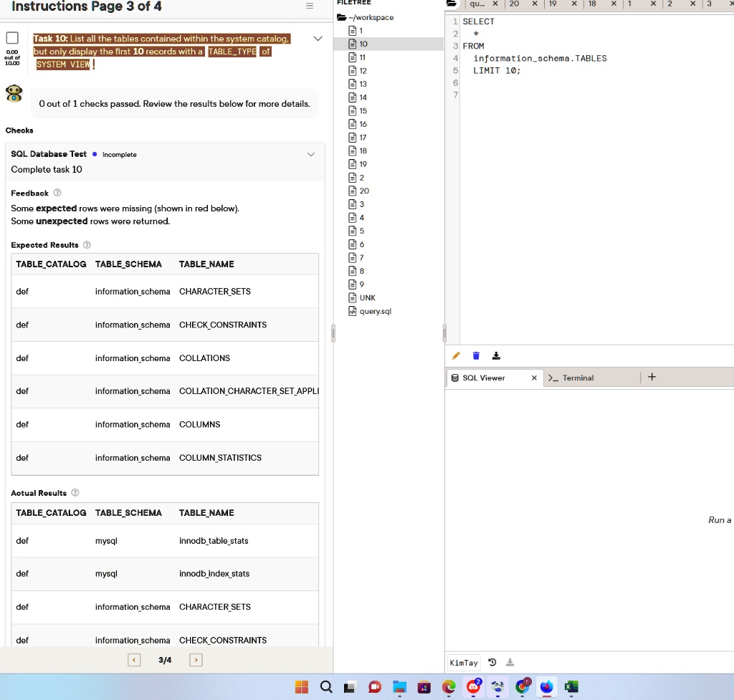The height and width of the screenshot is (700, 734).
Task: Collapse the Task 10 instruction panel
Action: tap(318, 39)
